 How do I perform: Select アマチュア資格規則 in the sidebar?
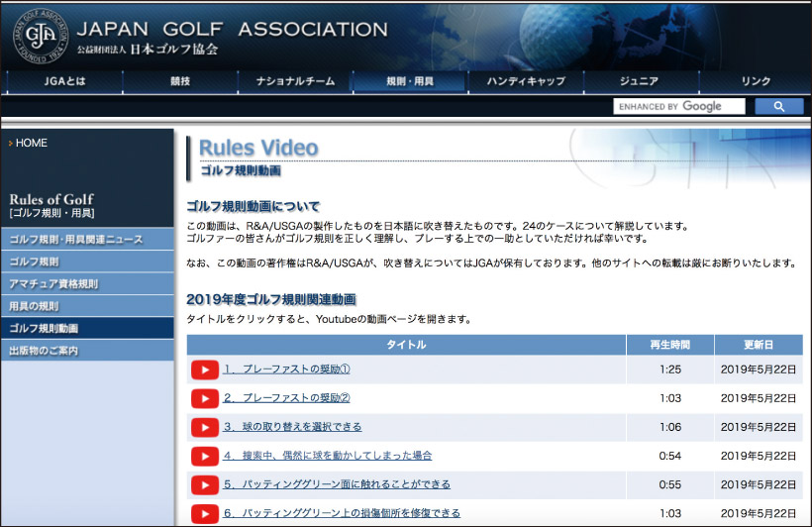[53, 284]
